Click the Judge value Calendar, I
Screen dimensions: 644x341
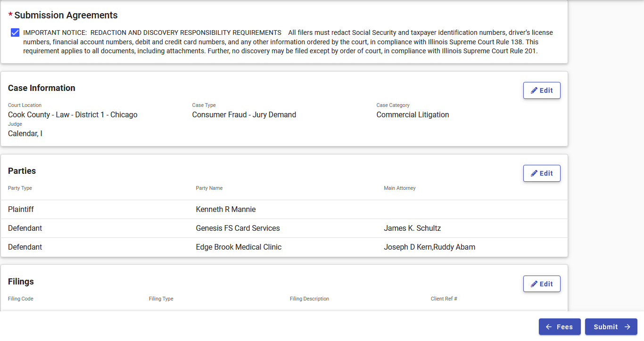25,133
